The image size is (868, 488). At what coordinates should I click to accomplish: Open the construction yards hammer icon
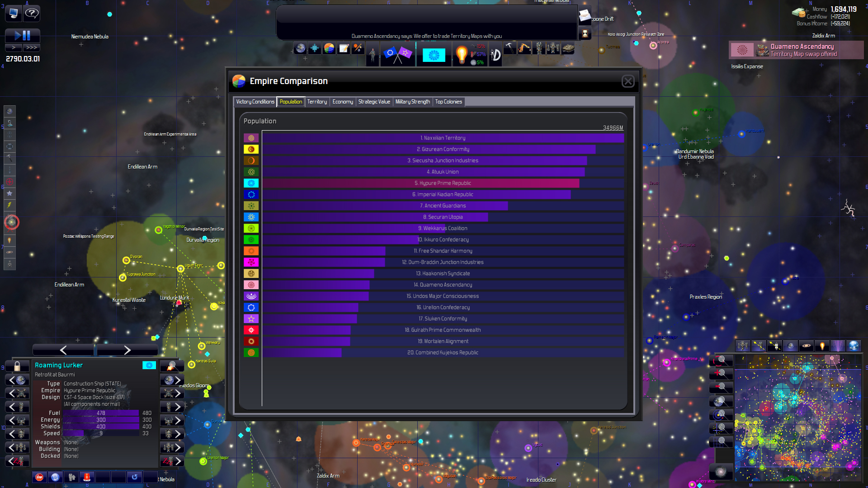pos(509,47)
